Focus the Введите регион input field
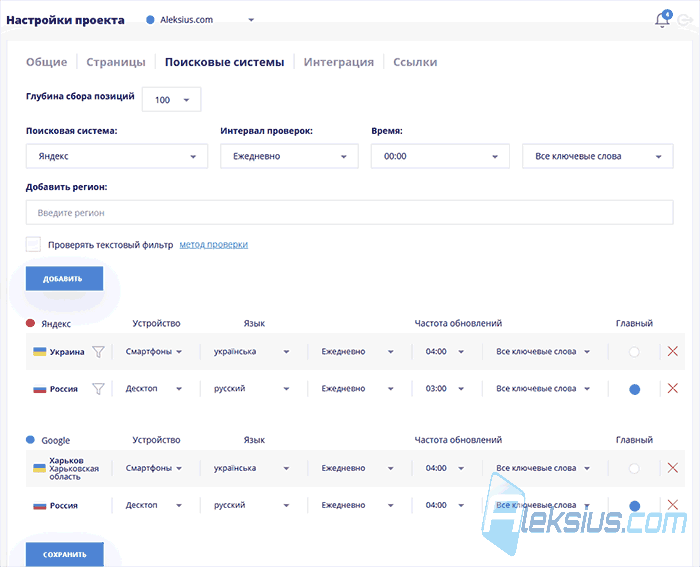 350,213
